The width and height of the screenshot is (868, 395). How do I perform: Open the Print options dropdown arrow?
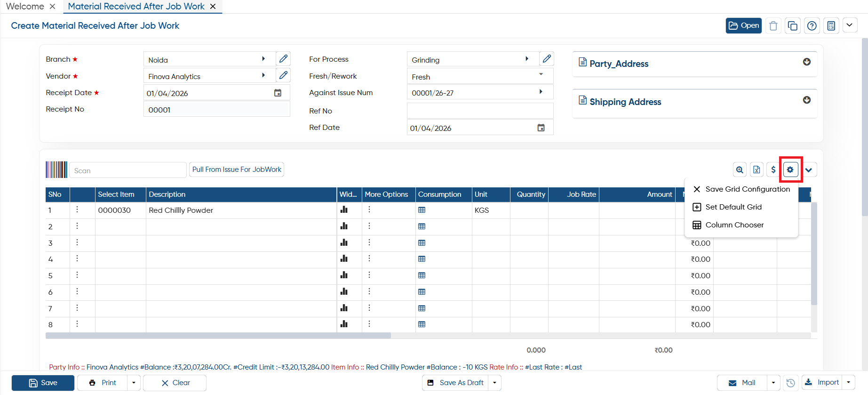tap(134, 383)
